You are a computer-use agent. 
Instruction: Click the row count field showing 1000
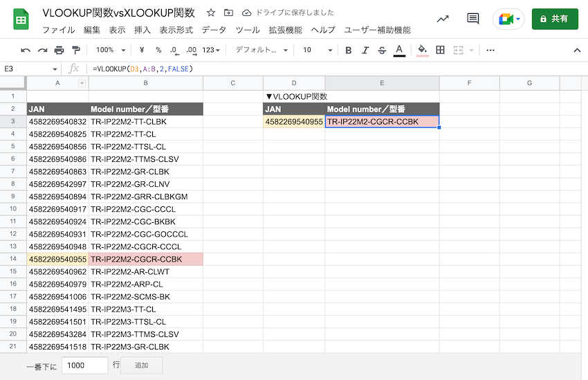coord(84,365)
